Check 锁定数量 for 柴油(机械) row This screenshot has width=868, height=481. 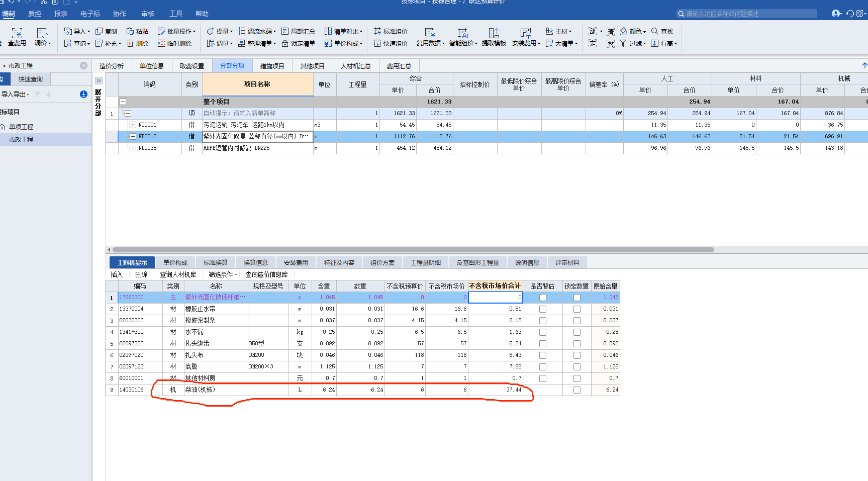[577, 390]
